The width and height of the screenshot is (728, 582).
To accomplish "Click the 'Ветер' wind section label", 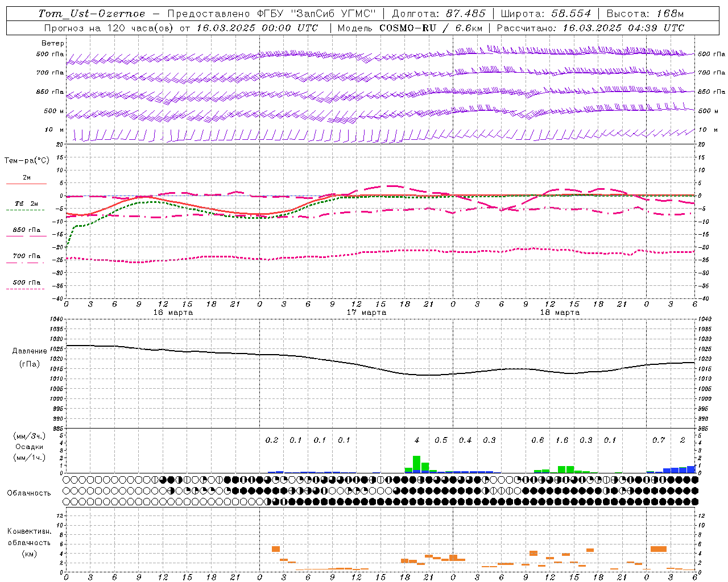I will 53,43.
